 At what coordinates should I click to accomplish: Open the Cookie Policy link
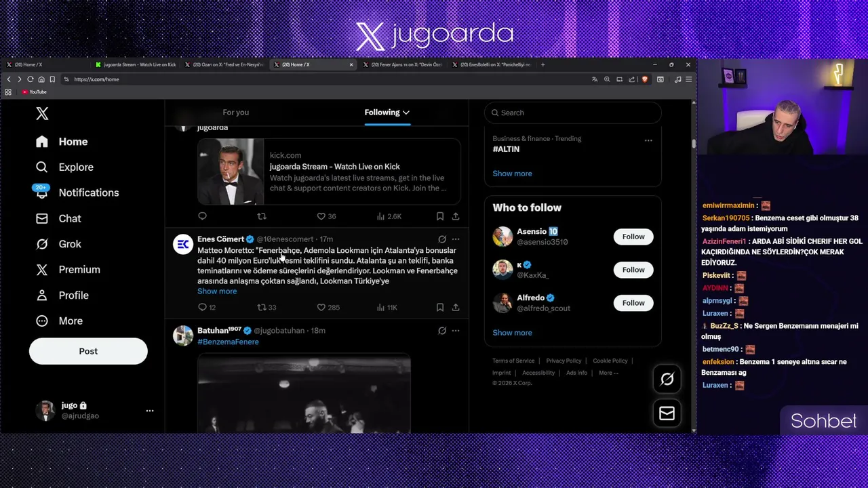pos(610,361)
